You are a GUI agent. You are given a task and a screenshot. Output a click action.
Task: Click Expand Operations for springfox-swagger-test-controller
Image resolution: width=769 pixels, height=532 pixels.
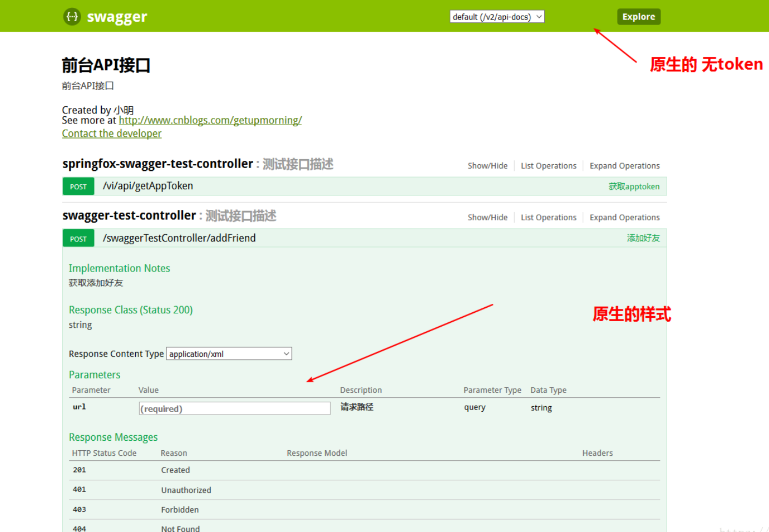pyautogui.click(x=625, y=166)
